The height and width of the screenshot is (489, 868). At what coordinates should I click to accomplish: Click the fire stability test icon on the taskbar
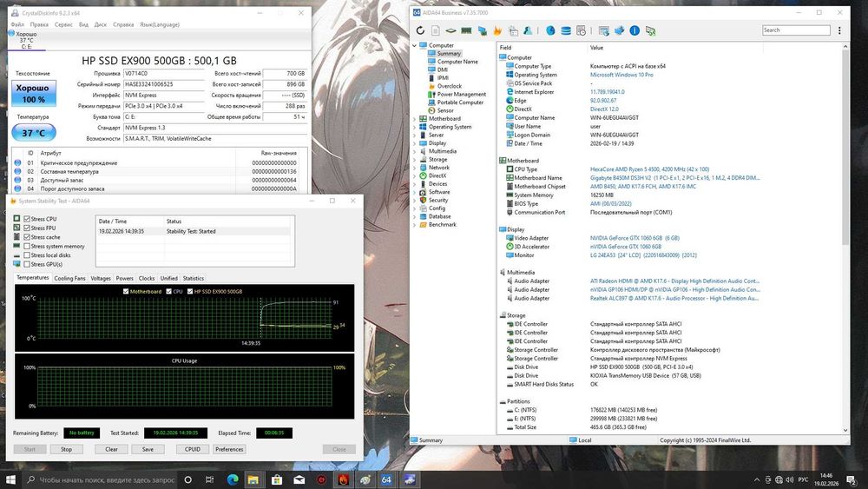point(343,479)
